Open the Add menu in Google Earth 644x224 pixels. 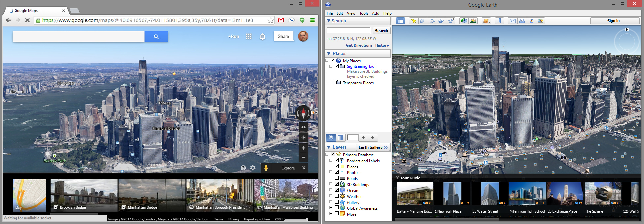(376, 13)
